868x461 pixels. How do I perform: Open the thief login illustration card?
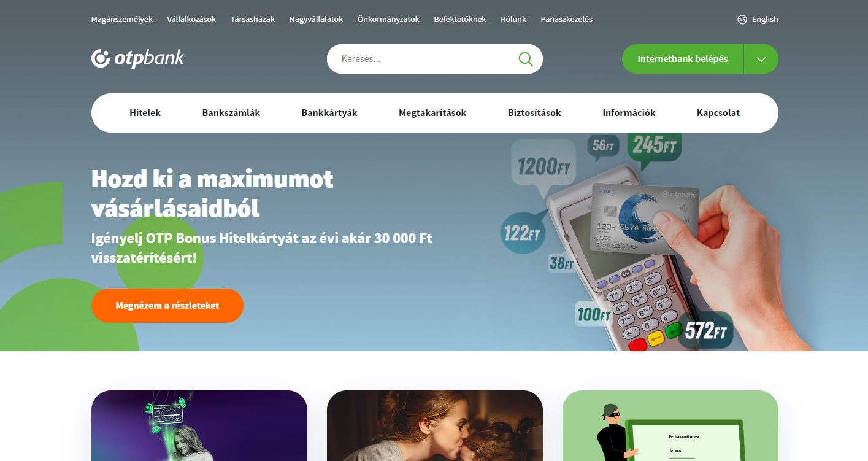pos(670,425)
